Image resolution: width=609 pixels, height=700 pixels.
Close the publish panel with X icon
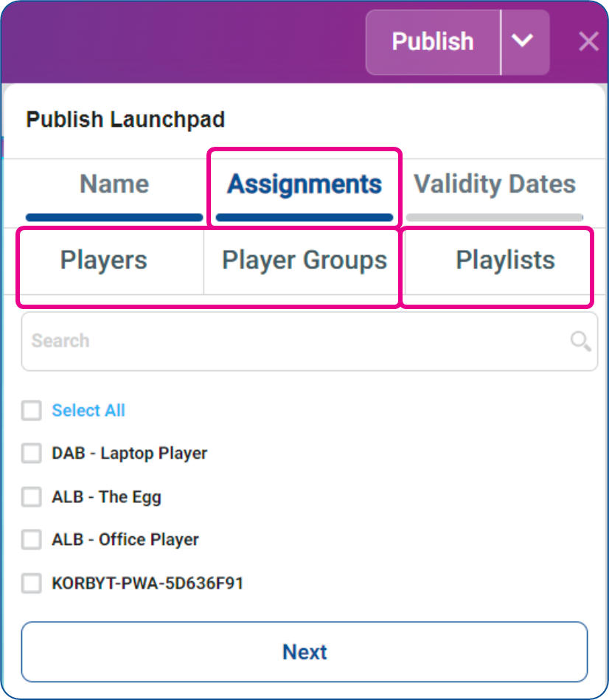(x=588, y=42)
